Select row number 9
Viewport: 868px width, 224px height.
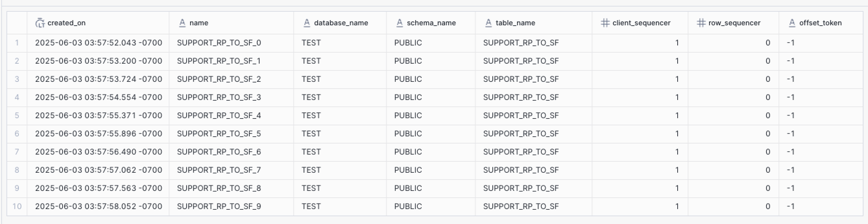pos(17,188)
